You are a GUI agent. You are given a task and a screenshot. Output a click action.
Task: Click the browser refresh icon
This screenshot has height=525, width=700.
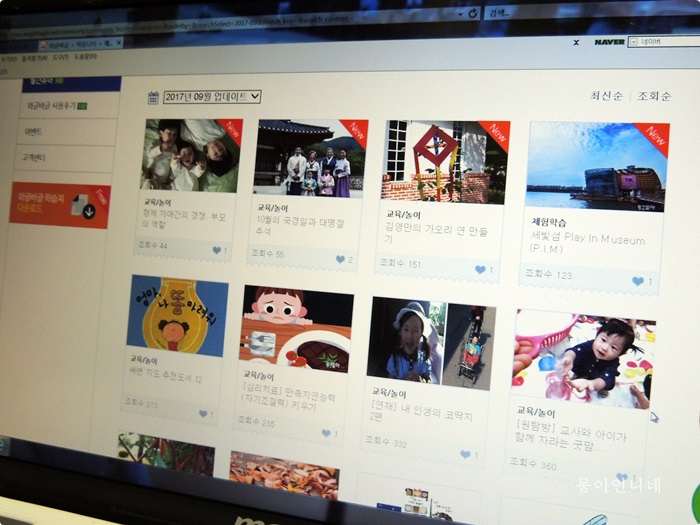(473, 14)
